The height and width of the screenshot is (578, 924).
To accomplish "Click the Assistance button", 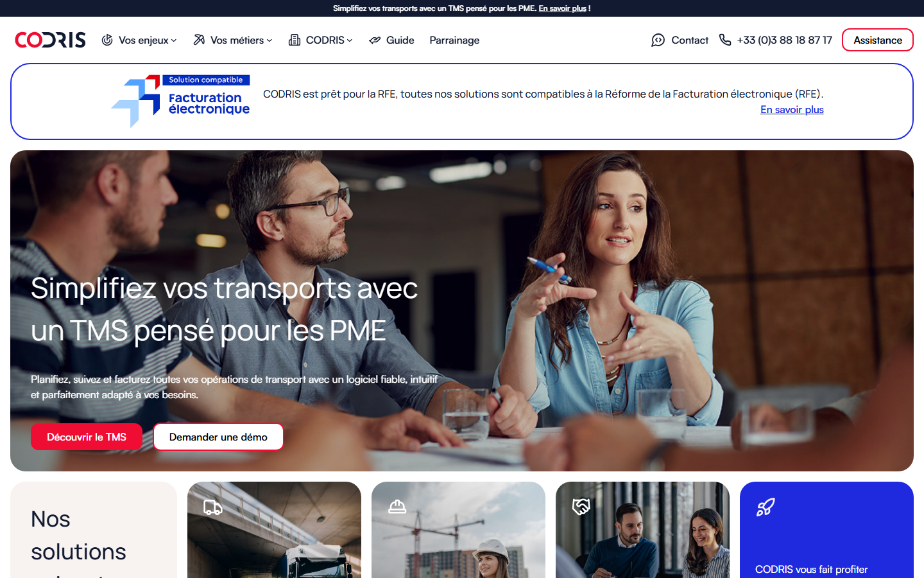I will coord(878,40).
